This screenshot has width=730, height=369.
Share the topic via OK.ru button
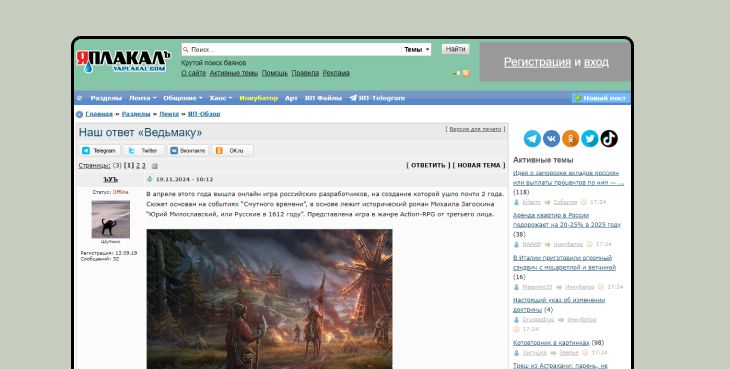(232, 151)
